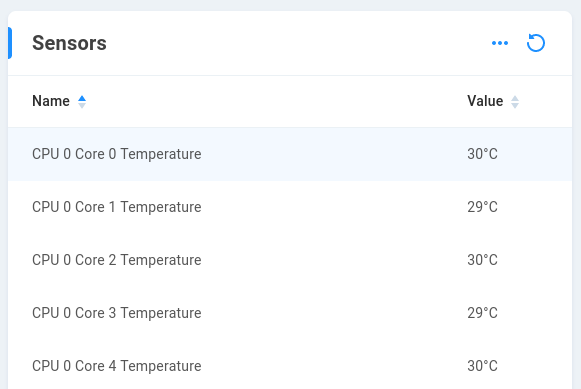Select the CPU 0 Core 1 Temperature row

[290, 207]
